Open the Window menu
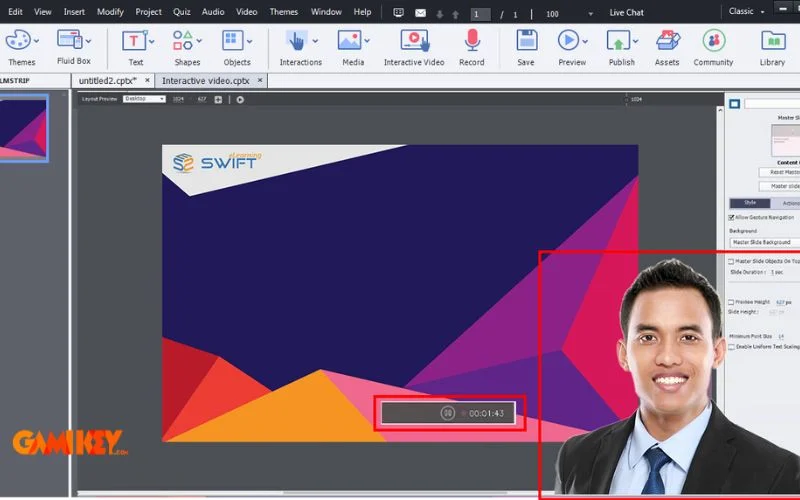This screenshot has height=500, width=800. coord(326,11)
